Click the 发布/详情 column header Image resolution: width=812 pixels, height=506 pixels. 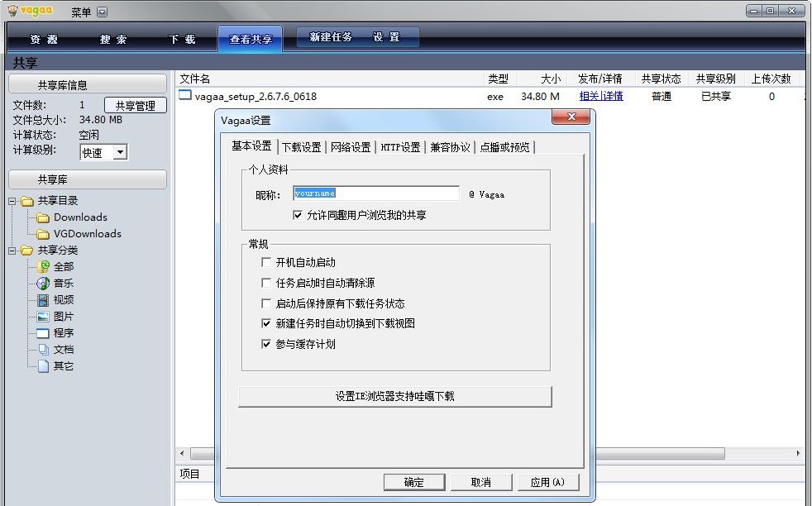click(600, 79)
